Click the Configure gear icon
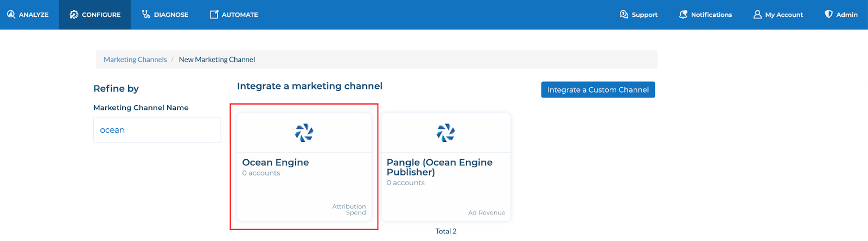868x241 pixels. pos(74,15)
